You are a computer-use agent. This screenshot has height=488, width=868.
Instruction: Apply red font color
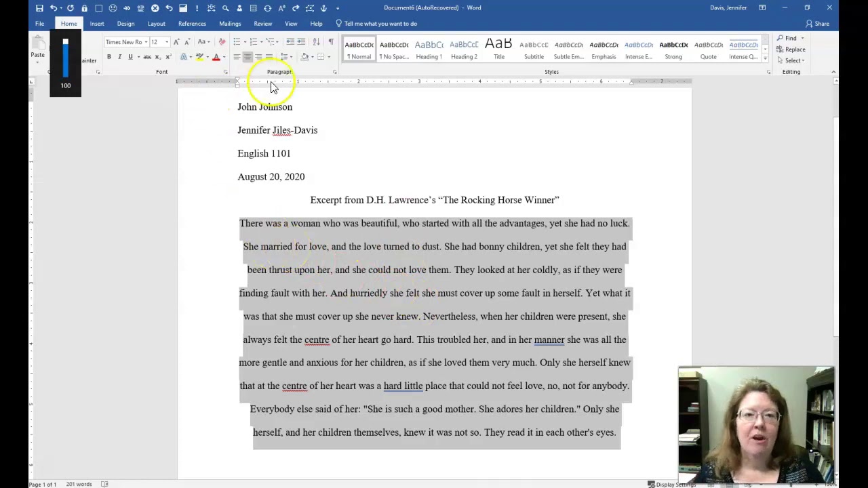(216, 57)
